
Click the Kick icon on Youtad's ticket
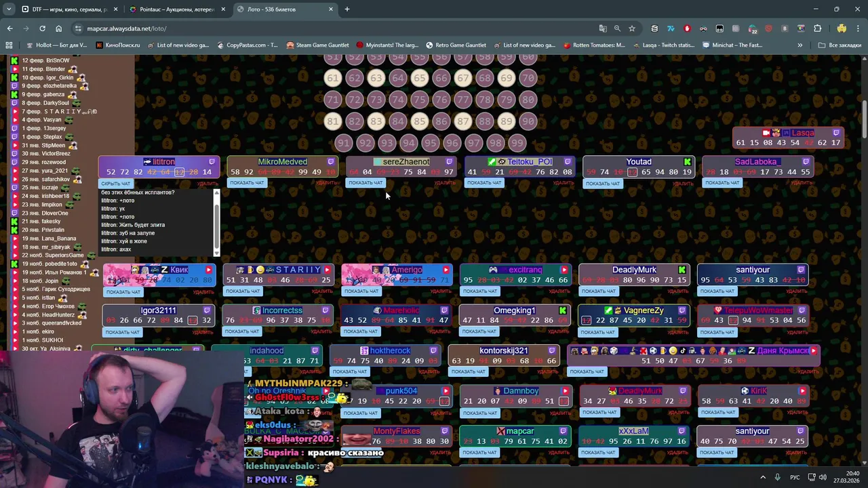point(688,162)
